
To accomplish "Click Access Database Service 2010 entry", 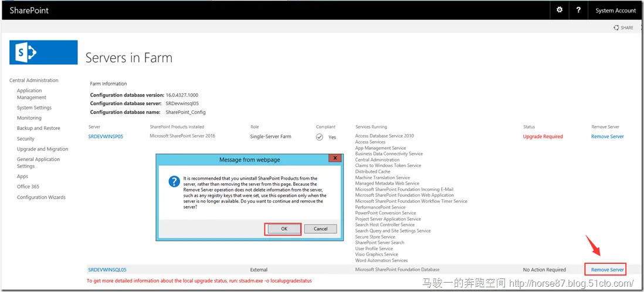I will tap(384, 136).
